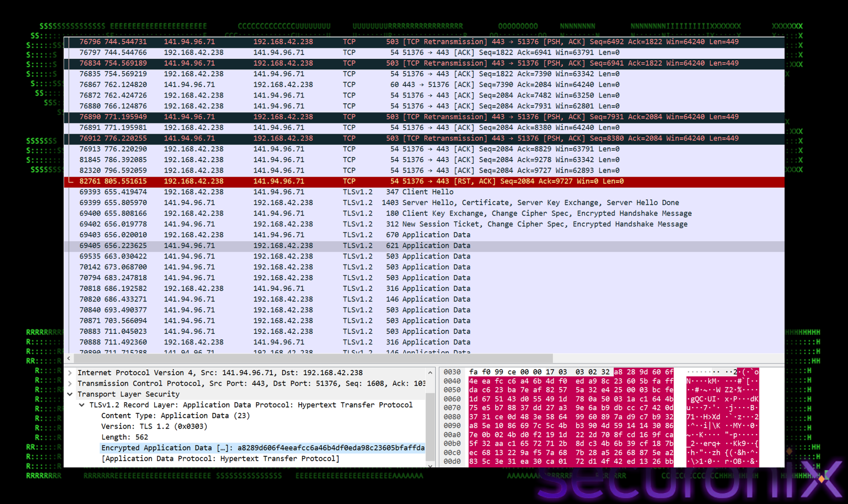Expand the Internet Protocol Version 4 node
Viewport: 848px width, 504px height.
click(70, 373)
